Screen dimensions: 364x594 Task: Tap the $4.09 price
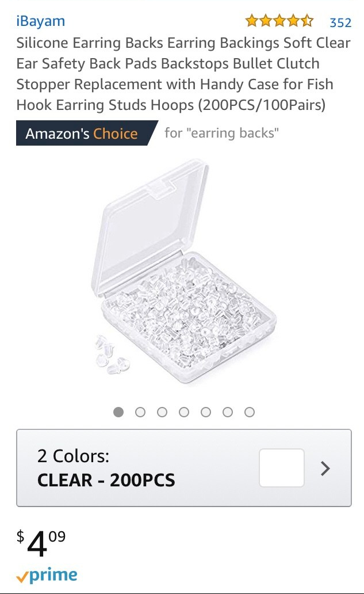pyautogui.click(x=41, y=543)
